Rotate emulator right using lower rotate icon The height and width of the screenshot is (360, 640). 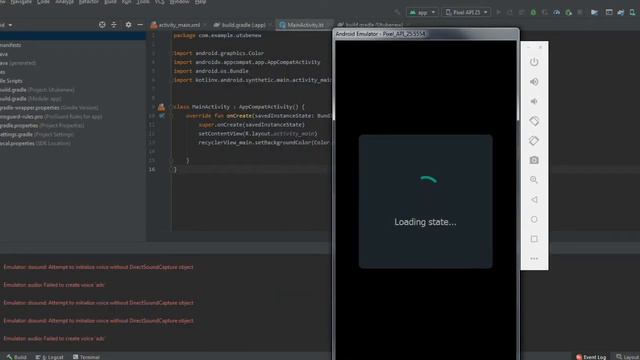pyautogui.click(x=534, y=141)
